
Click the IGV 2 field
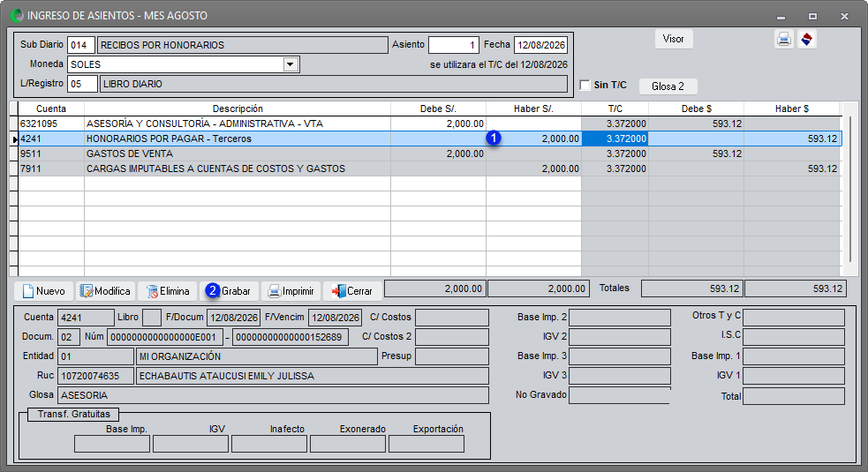point(620,337)
